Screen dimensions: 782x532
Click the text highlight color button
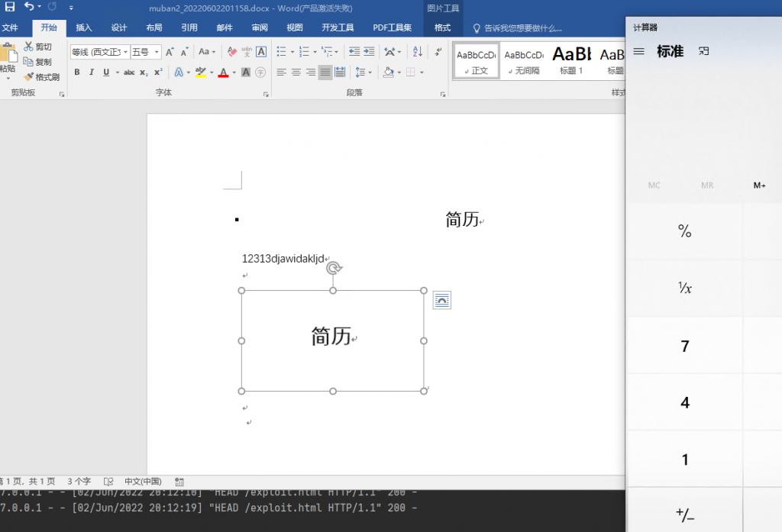click(201, 73)
